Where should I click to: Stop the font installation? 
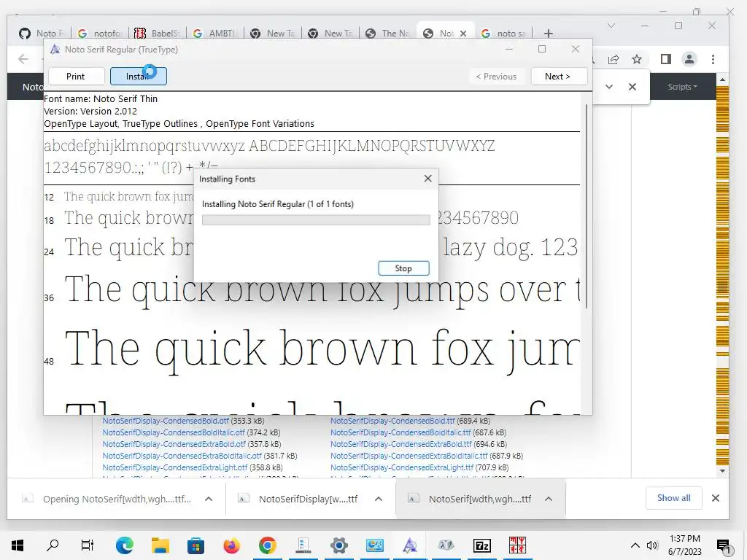click(x=403, y=268)
